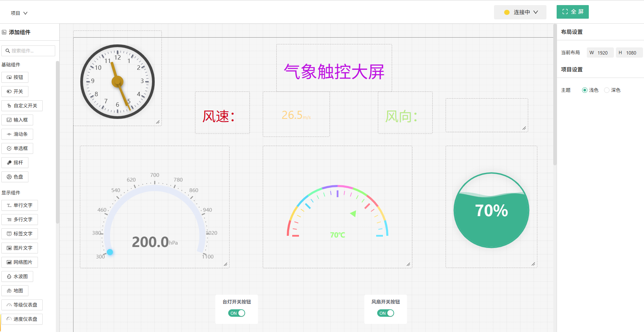Image resolution: width=644 pixels, height=332 pixels.
Task: Select the 浅色 theme radio
Action: pyautogui.click(x=584, y=90)
